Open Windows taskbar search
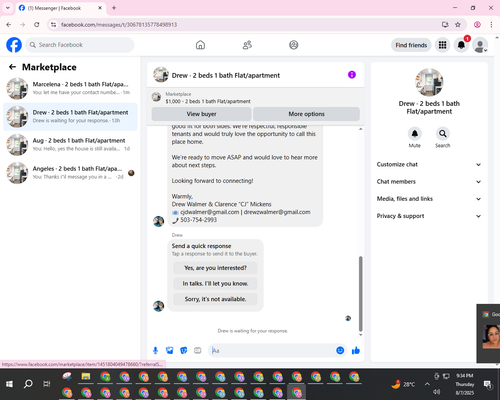Viewport: 500px width, 400px height. 28,384
